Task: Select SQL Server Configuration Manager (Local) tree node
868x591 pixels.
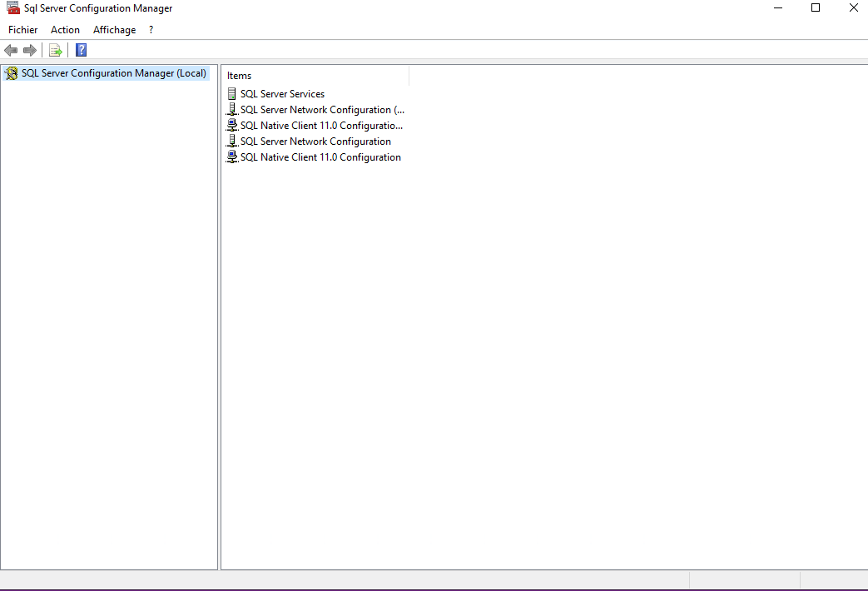Action: point(113,73)
